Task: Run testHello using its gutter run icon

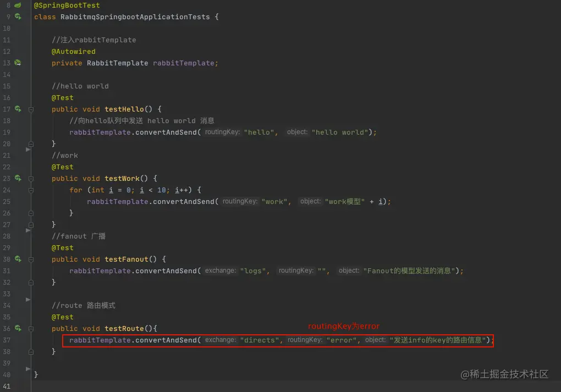Action: [18, 109]
